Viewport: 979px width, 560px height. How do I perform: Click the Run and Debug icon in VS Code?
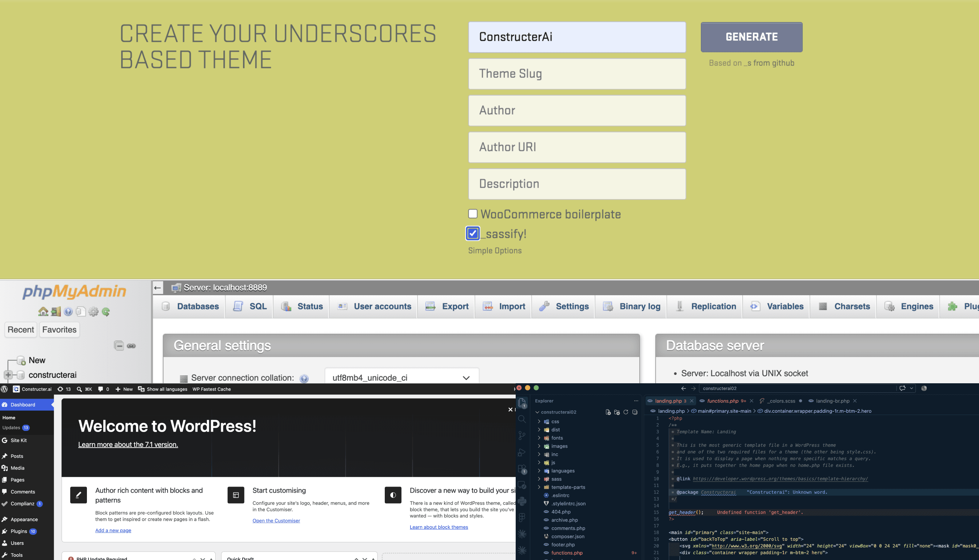pos(522,452)
